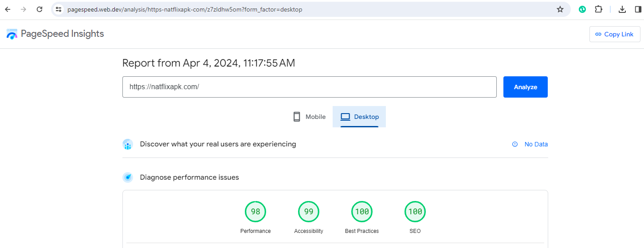Click the No Data info icon
Viewport: 644px width, 248px height.
tap(515, 144)
